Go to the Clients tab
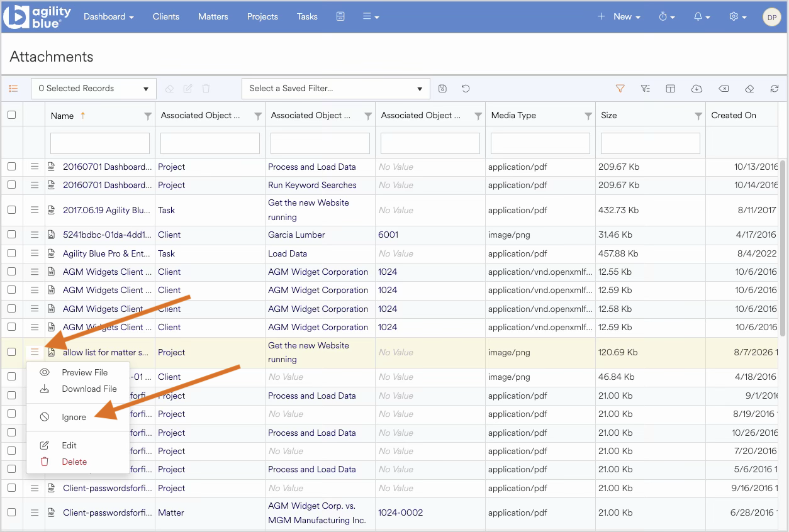The height and width of the screenshot is (532, 789). pyautogui.click(x=166, y=17)
